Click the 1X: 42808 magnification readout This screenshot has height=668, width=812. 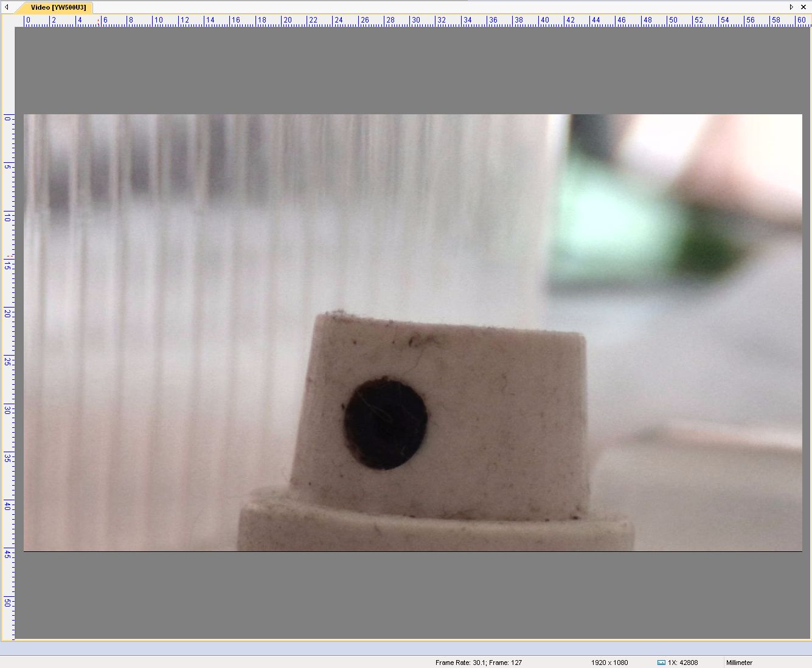[x=682, y=663]
